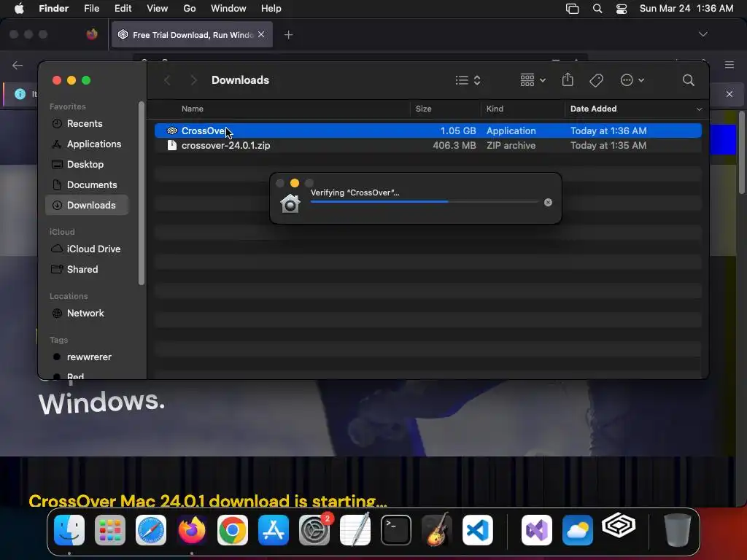Open the View menu
The image size is (747, 560).
(158, 9)
